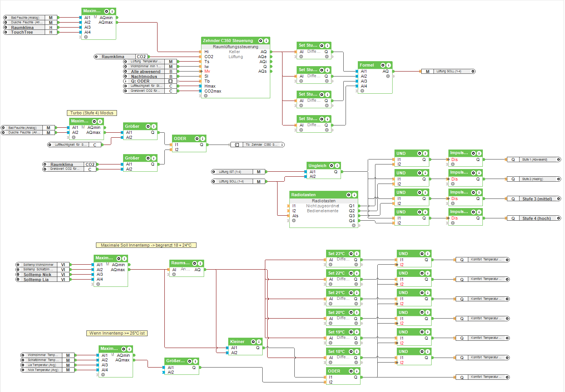Show info for Set 20°C block
The width and height of the screenshot is (565, 392).
pos(357,312)
